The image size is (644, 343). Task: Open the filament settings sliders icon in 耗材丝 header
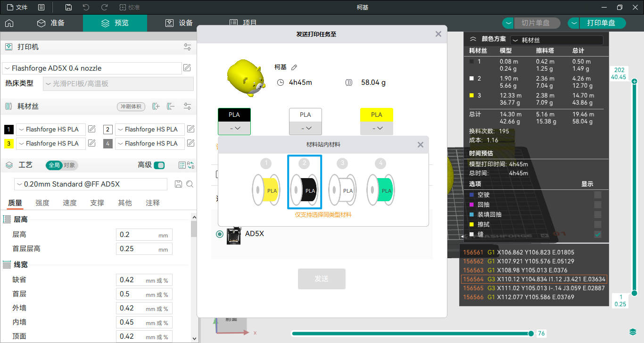188,106
